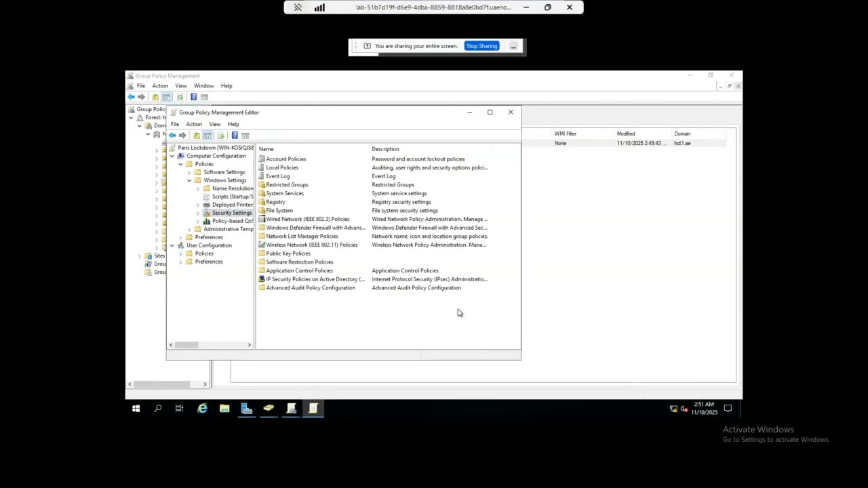
Task: Toggle Show/Hide Console Tree in Editor toolbar
Action: (208, 136)
